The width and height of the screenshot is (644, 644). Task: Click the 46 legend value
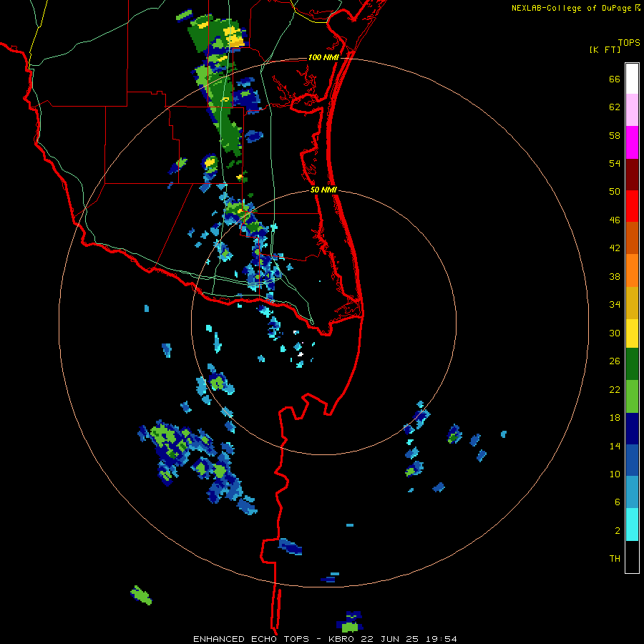615,220
